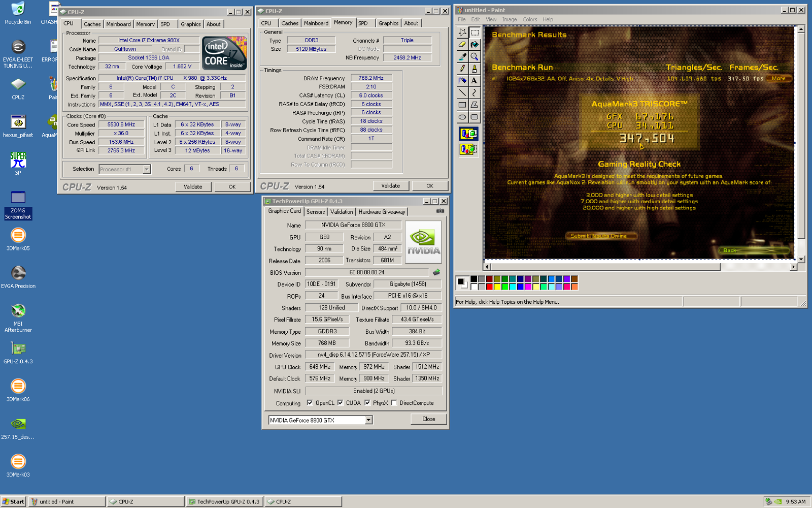Select the Polygon tool in Paint
Screen dimensions: 812x508
click(x=475, y=105)
